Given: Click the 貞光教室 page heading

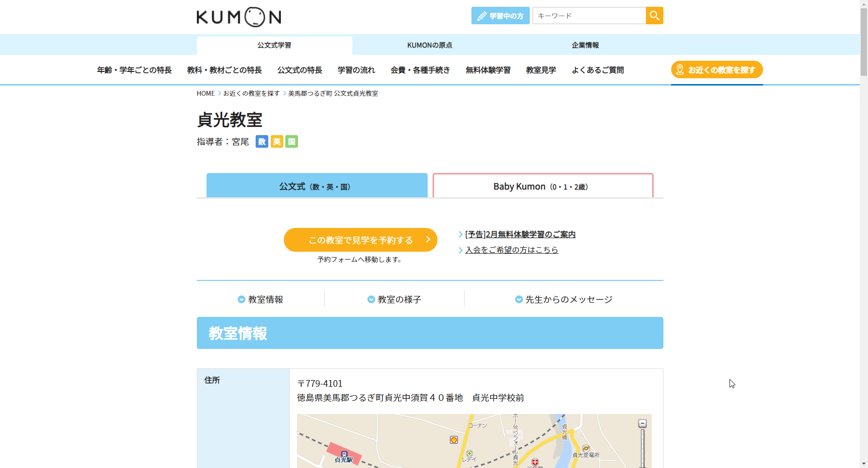Looking at the screenshot, I should (x=230, y=120).
